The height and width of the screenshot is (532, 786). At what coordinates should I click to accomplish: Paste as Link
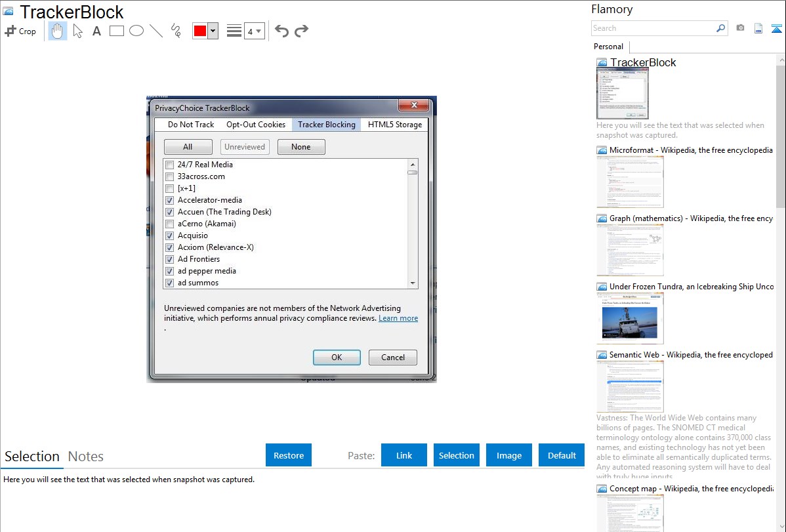pos(404,455)
